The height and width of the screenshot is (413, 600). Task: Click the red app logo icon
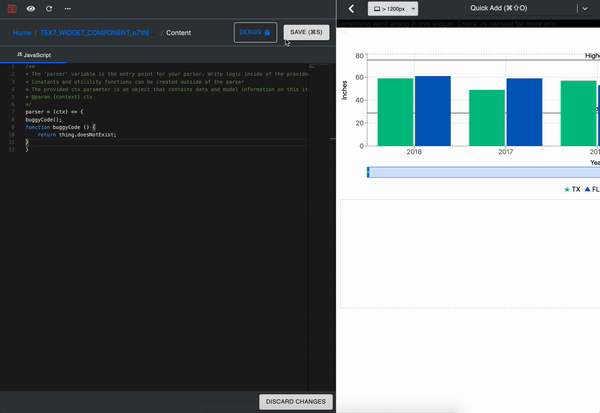click(12, 8)
